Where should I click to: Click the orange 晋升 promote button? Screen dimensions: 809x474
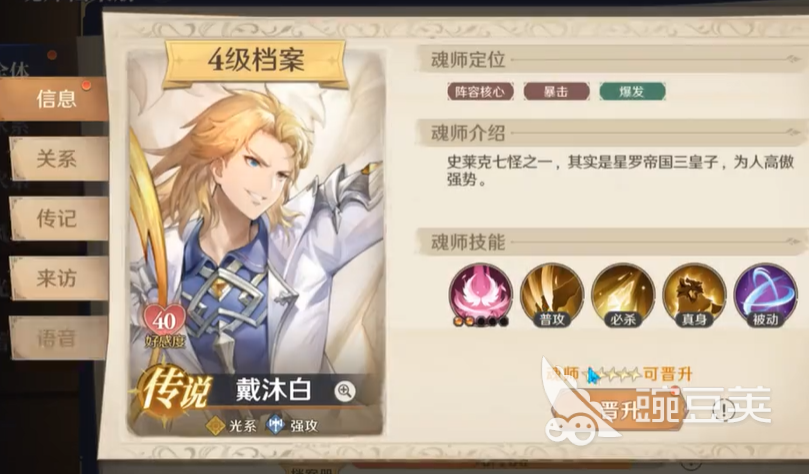point(617,410)
